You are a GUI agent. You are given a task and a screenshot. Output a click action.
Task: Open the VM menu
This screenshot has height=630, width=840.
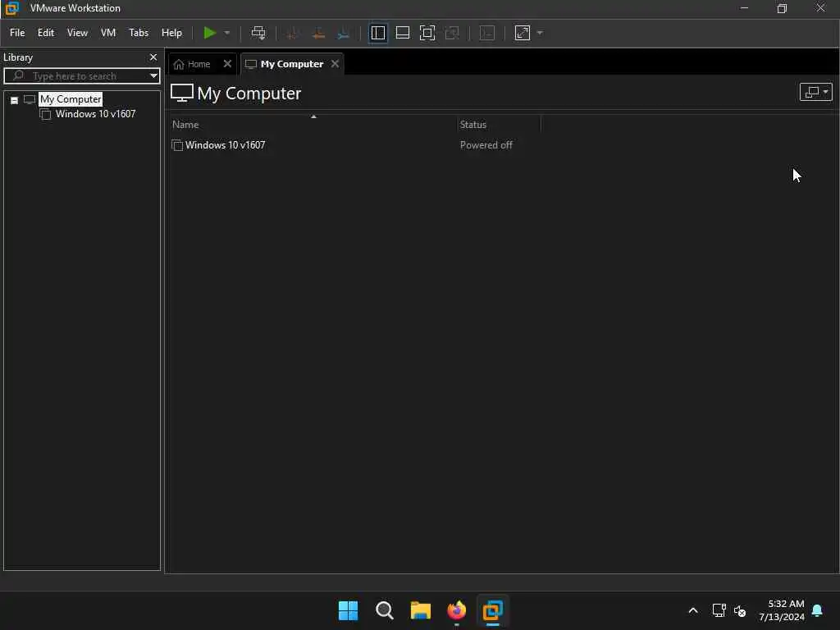point(108,33)
